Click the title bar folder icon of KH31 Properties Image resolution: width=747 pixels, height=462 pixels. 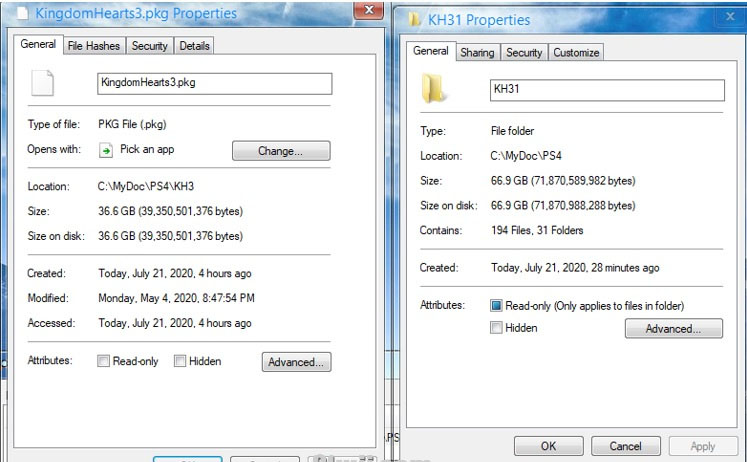(414, 19)
